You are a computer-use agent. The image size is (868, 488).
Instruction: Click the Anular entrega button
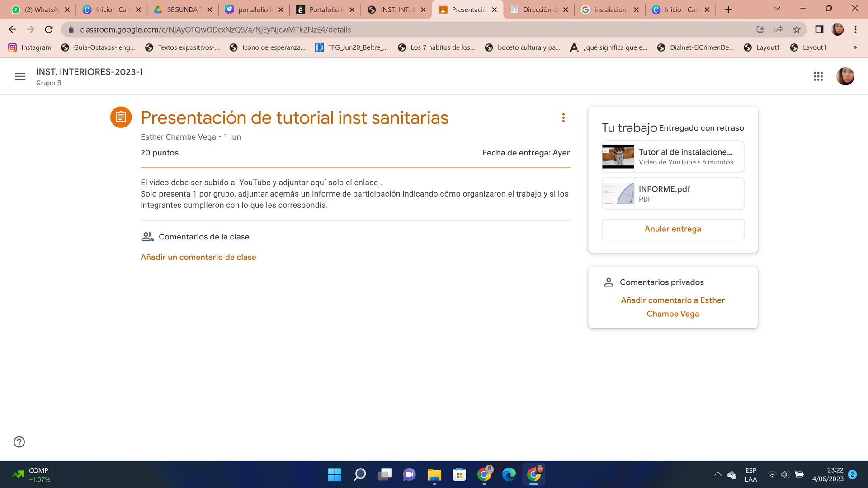673,229
